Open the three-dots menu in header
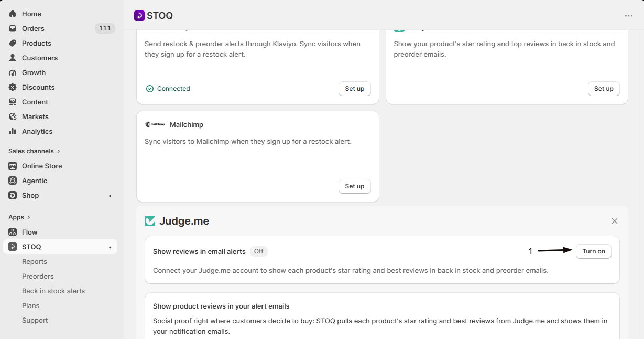 click(629, 16)
